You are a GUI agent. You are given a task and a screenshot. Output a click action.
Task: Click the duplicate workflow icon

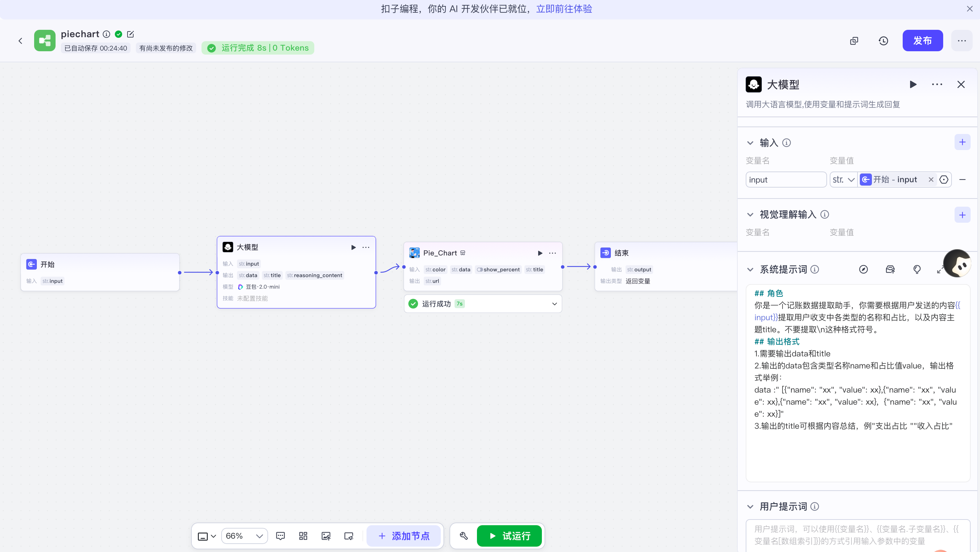854,41
